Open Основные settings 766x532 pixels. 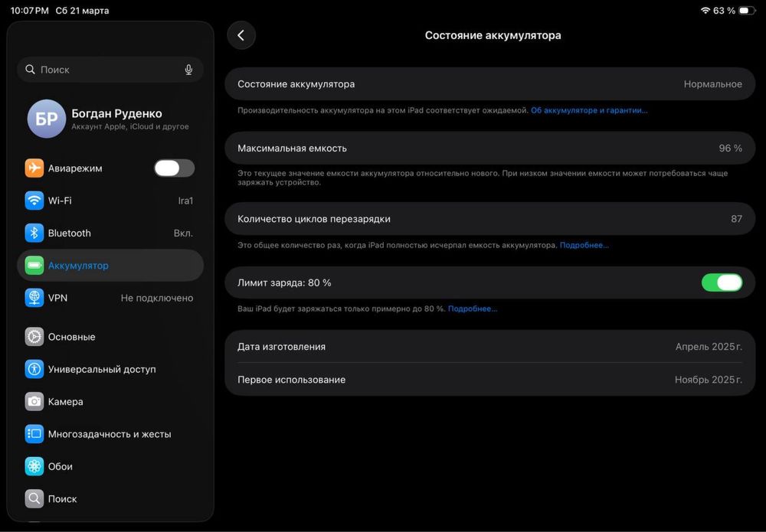pos(110,337)
